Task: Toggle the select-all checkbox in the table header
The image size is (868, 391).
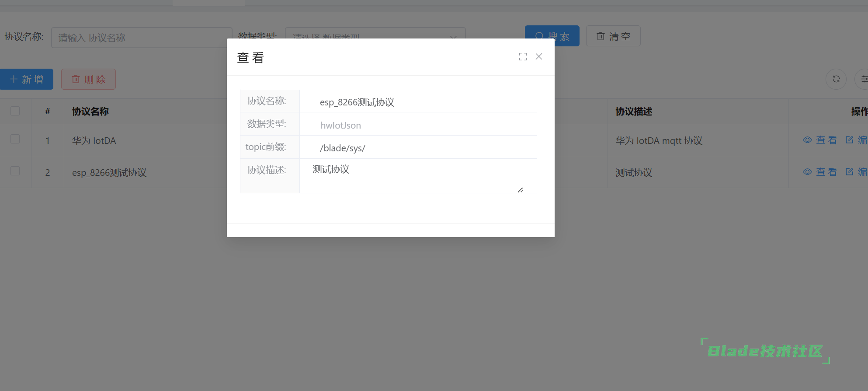Action: pyautogui.click(x=15, y=111)
